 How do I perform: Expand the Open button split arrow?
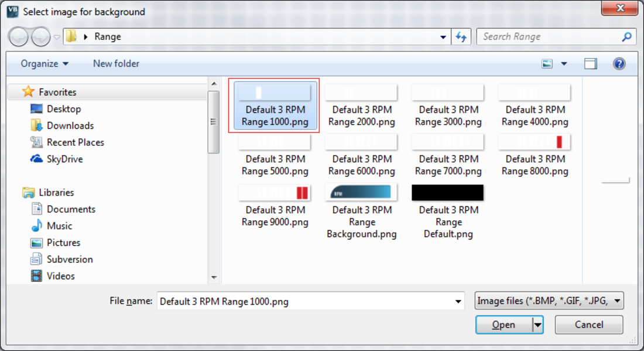click(537, 325)
